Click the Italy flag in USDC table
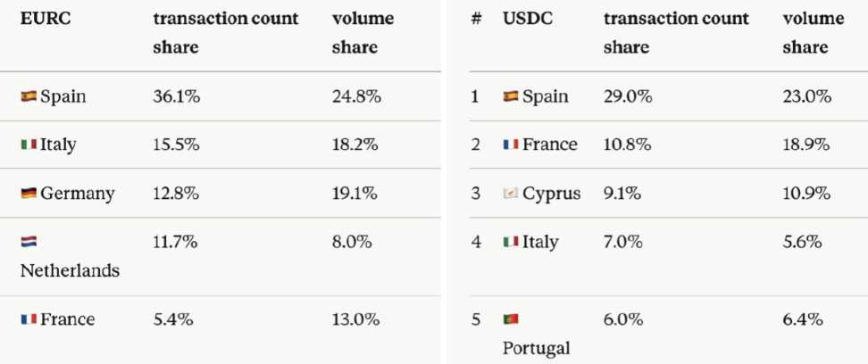Screen dimensions: 868x364 coord(511,242)
